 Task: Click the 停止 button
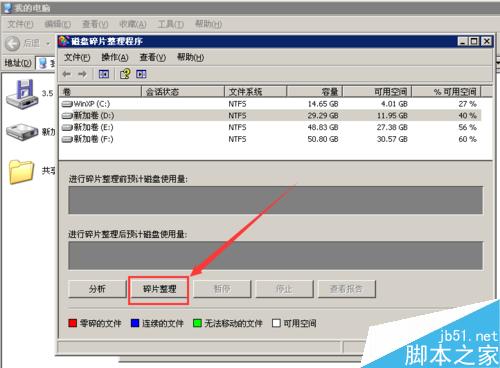(284, 289)
